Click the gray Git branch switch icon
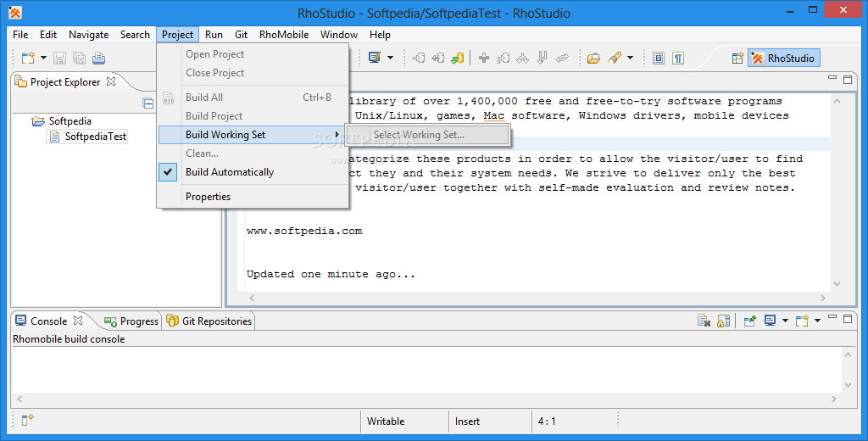This screenshot has width=868, height=441. [504, 58]
